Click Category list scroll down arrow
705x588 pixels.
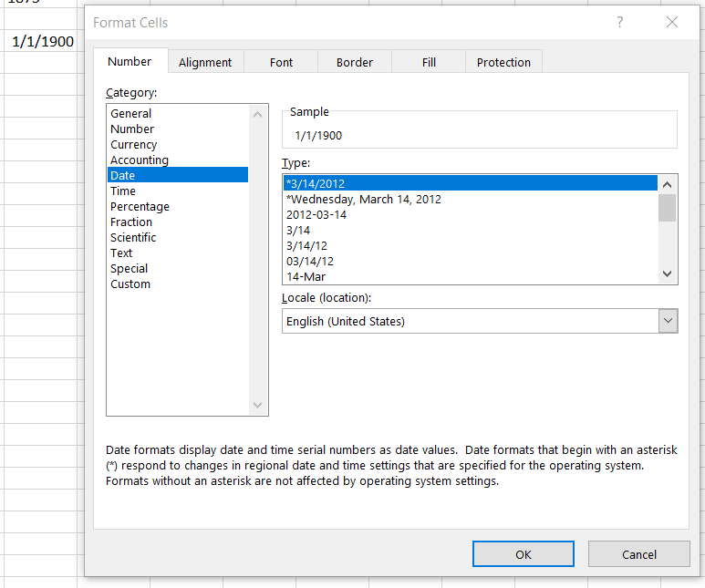(x=257, y=405)
